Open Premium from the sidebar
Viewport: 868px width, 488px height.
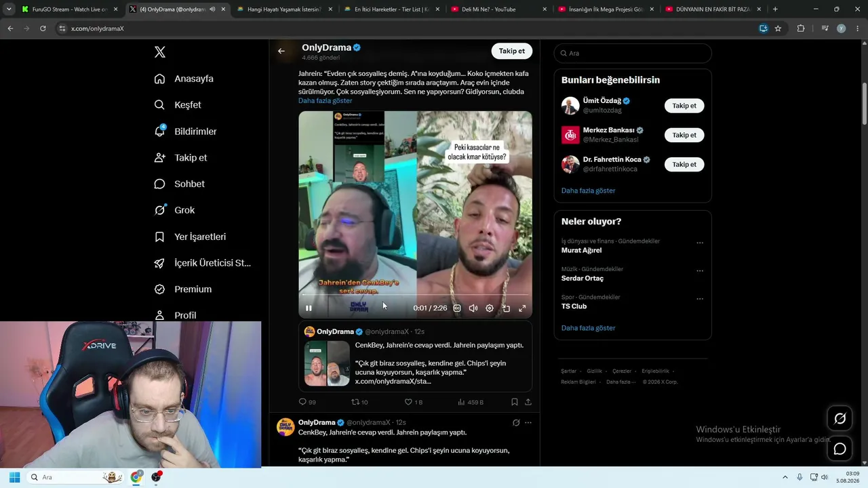tap(183, 289)
